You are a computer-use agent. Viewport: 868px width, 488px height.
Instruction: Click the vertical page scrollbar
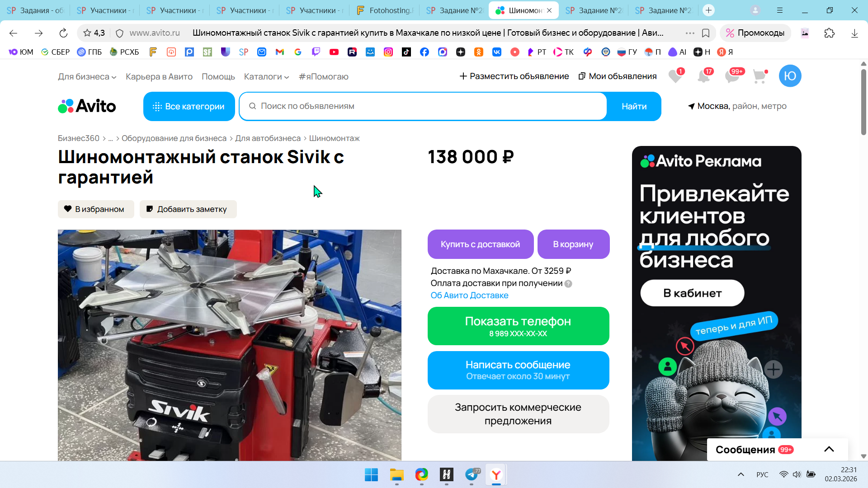pos(863,102)
